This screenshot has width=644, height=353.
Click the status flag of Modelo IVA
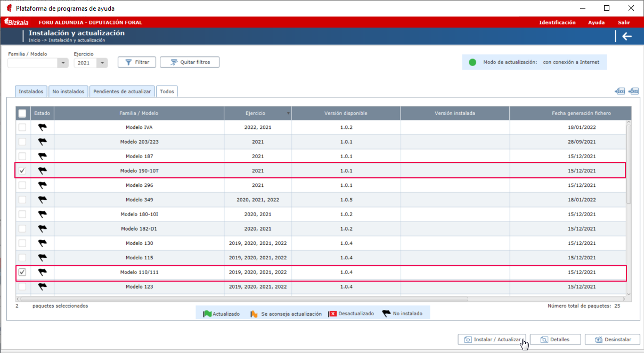coord(43,127)
